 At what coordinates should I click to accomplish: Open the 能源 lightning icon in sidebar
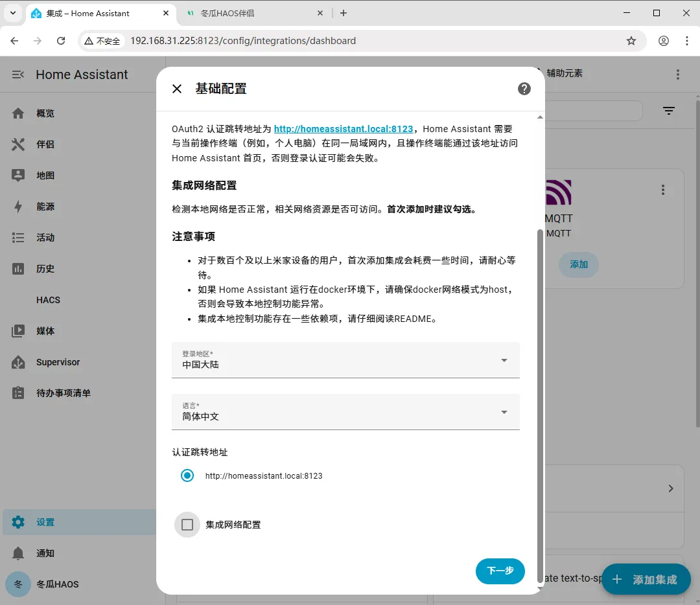point(18,207)
